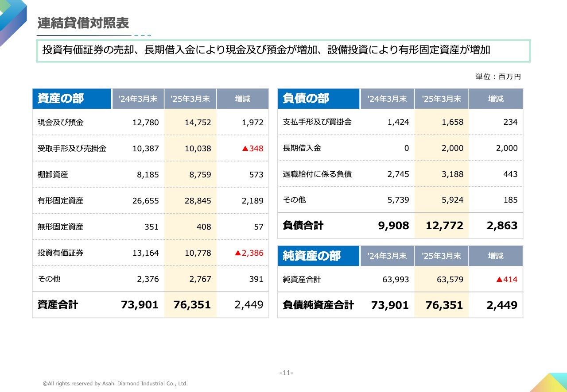
Task: Click the 棚卸資産 row label
Action: [x=53, y=175]
